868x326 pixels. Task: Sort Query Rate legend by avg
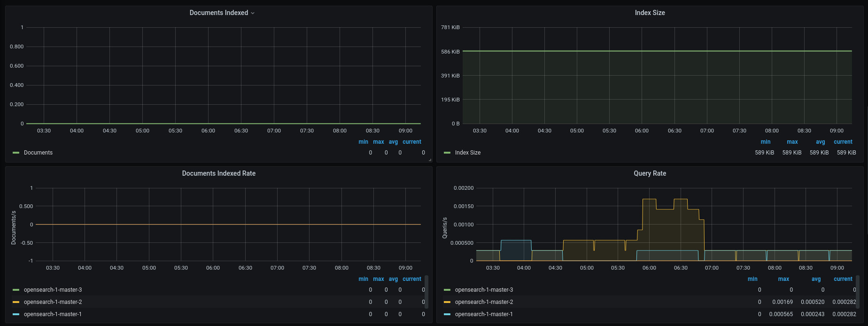816,279
